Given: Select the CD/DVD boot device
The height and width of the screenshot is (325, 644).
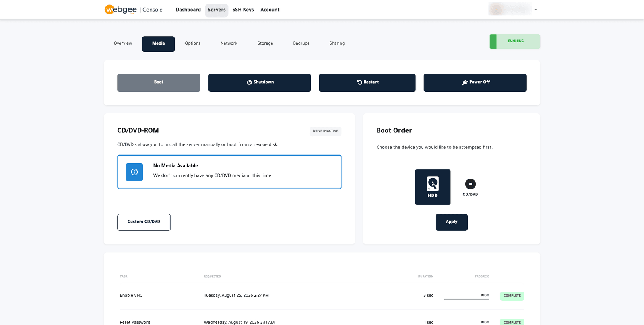Looking at the screenshot, I should (470, 187).
